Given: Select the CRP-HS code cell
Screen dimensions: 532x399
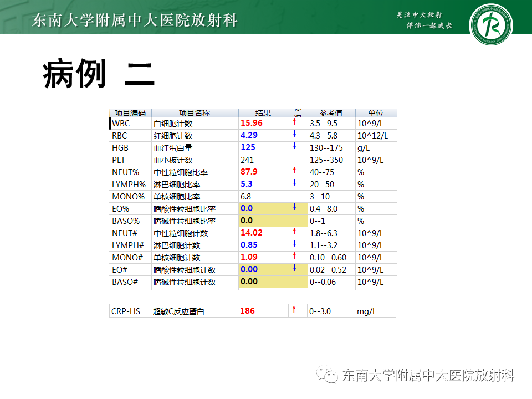Looking at the screenshot, I should [x=130, y=311].
